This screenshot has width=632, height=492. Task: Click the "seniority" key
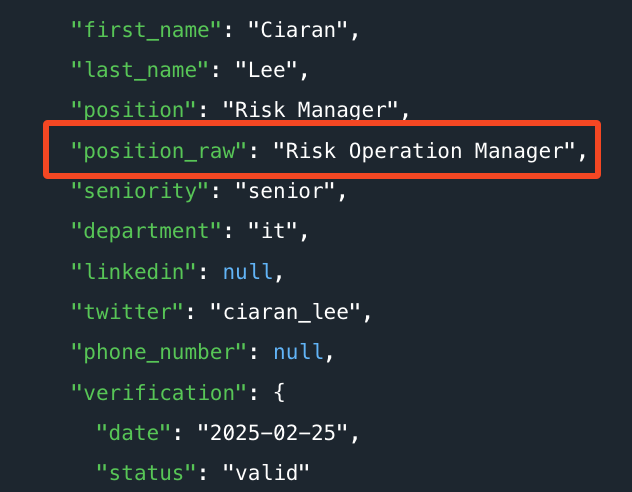tap(140, 191)
